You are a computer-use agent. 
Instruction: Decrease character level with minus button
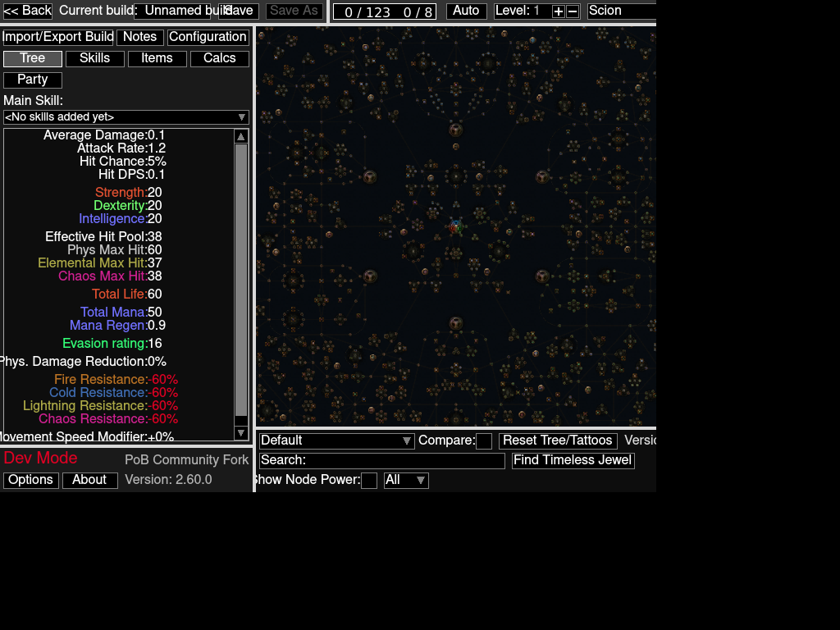tap(573, 11)
